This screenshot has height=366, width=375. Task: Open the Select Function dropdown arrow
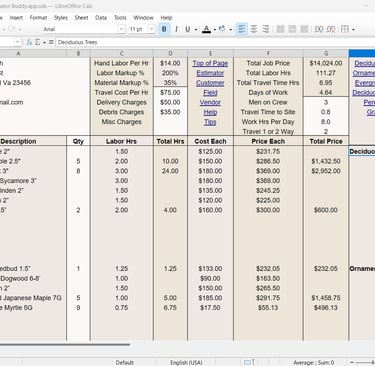(x=44, y=42)
